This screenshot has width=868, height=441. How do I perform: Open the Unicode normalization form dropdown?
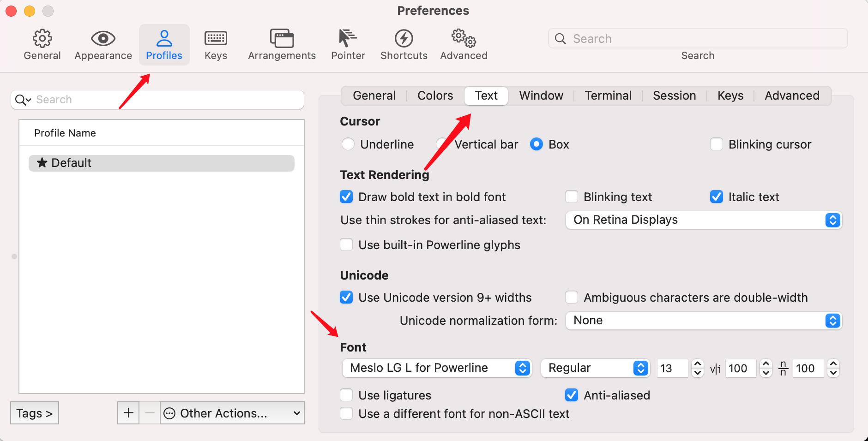click(x=704, y=321)
